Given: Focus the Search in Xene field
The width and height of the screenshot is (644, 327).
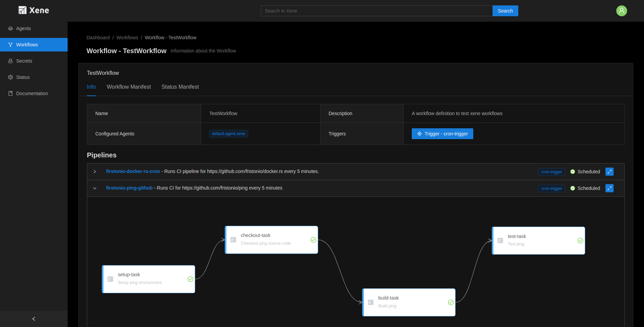Looking at the screenshot, I should click(x=377, y=11).
